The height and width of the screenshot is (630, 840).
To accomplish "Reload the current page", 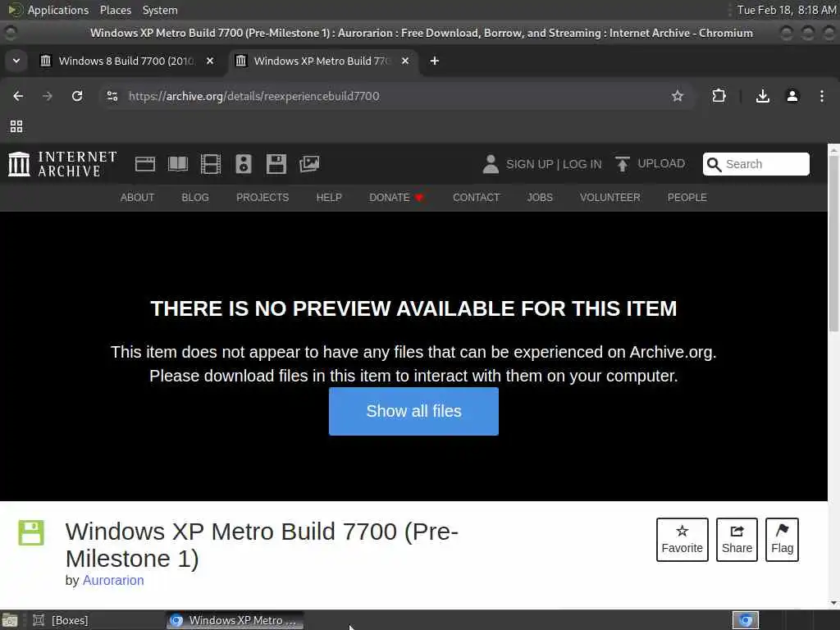I will pyautogui.click(x=77, y=96).
